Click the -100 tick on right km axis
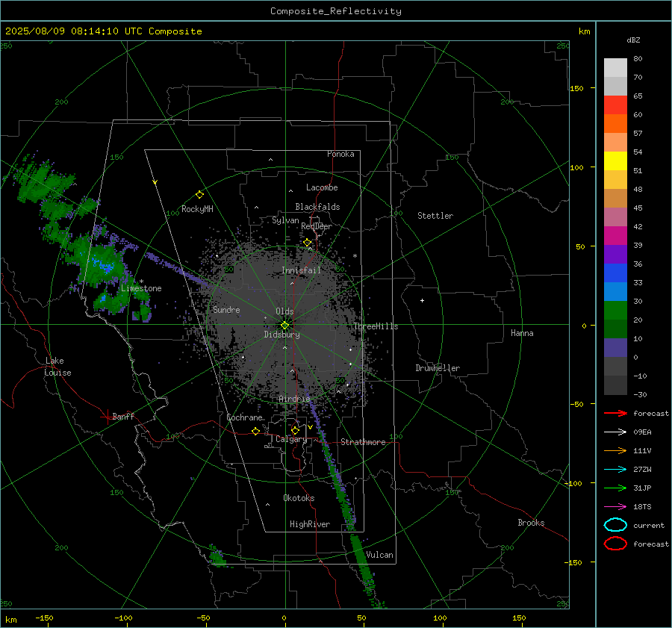The image size is (672, 628). click(x=573, y=484)
